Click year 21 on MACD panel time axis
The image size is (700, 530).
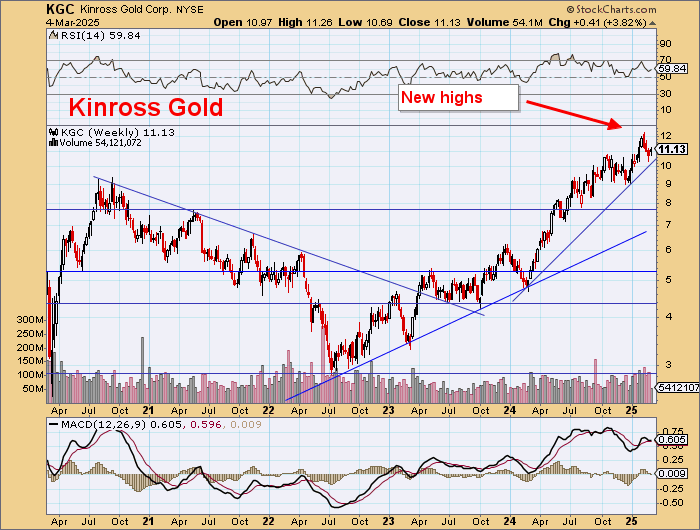tap(149, 522)
